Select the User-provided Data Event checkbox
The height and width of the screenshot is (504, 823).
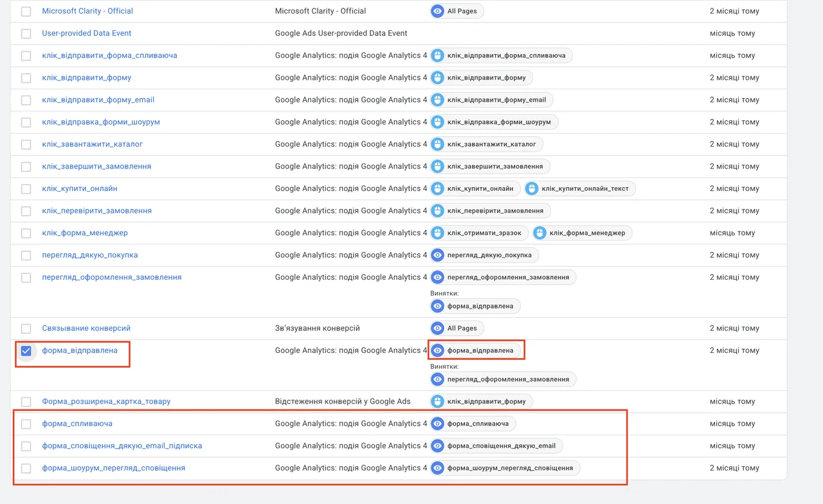[x=26, y=33]
